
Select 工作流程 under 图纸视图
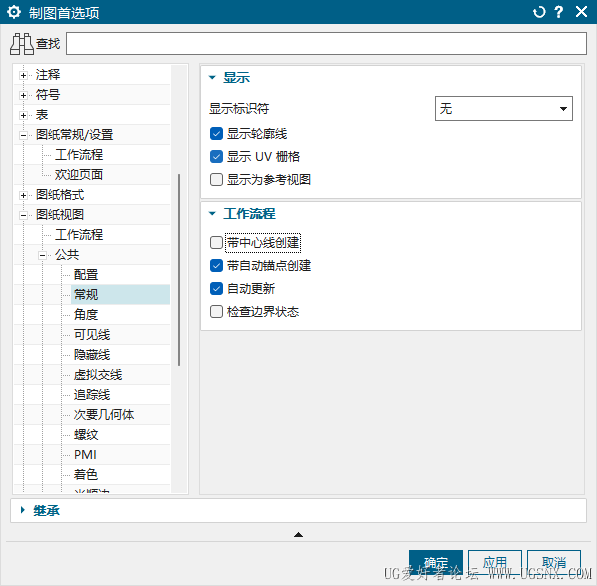click(x=79, y=235)
